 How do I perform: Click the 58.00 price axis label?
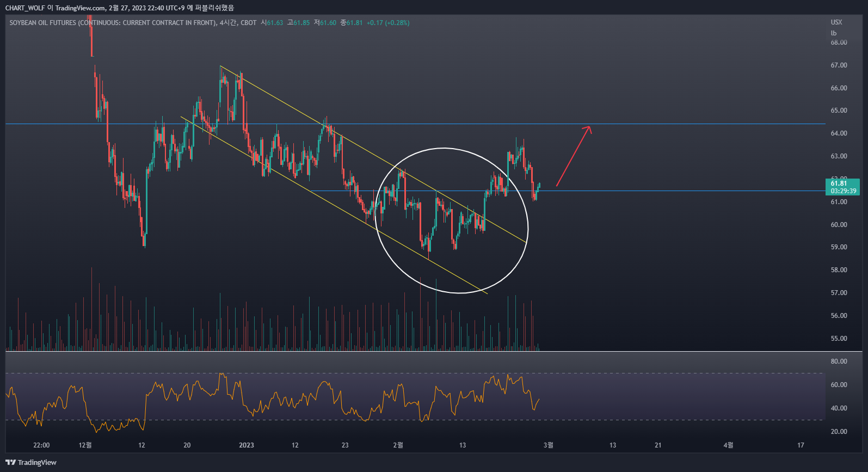pyautogui.click(x=839, y=270)
